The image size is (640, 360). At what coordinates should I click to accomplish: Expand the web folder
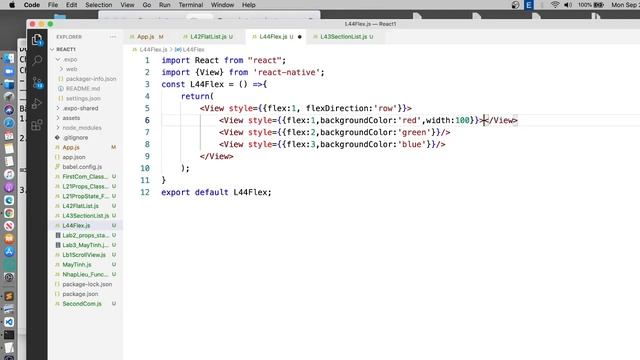(71, 69)
